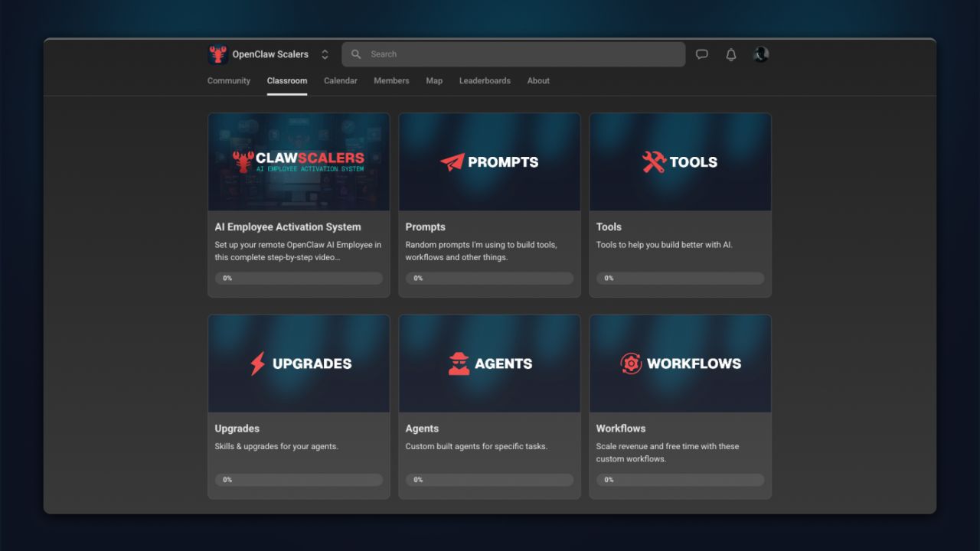Open the Members tab

(391, 80)
